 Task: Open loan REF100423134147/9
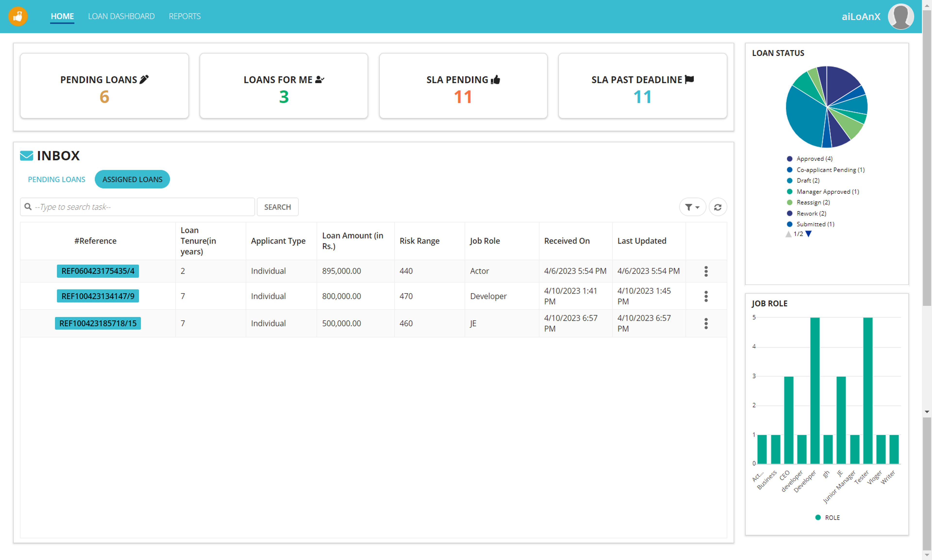pos(98,296)
